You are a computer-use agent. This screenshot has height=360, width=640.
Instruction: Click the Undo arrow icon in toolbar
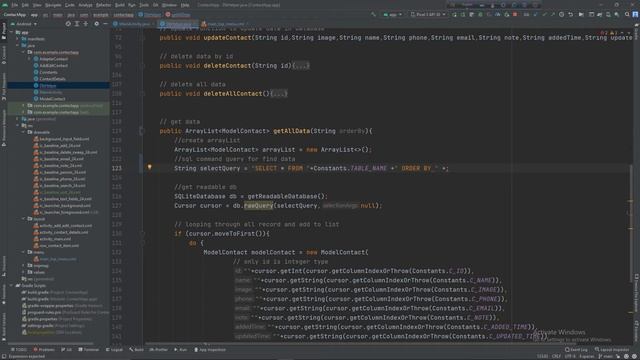tap(570, 15)
